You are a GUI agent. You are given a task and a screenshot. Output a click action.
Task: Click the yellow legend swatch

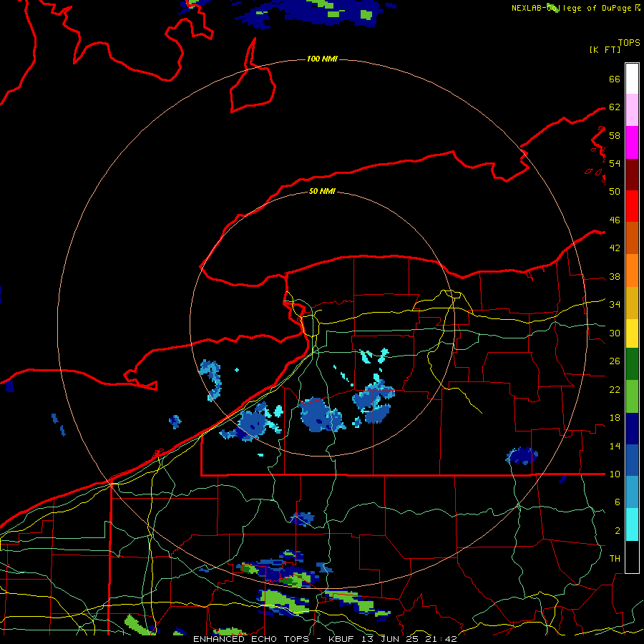pyautogui.click(x=632, y=333)
